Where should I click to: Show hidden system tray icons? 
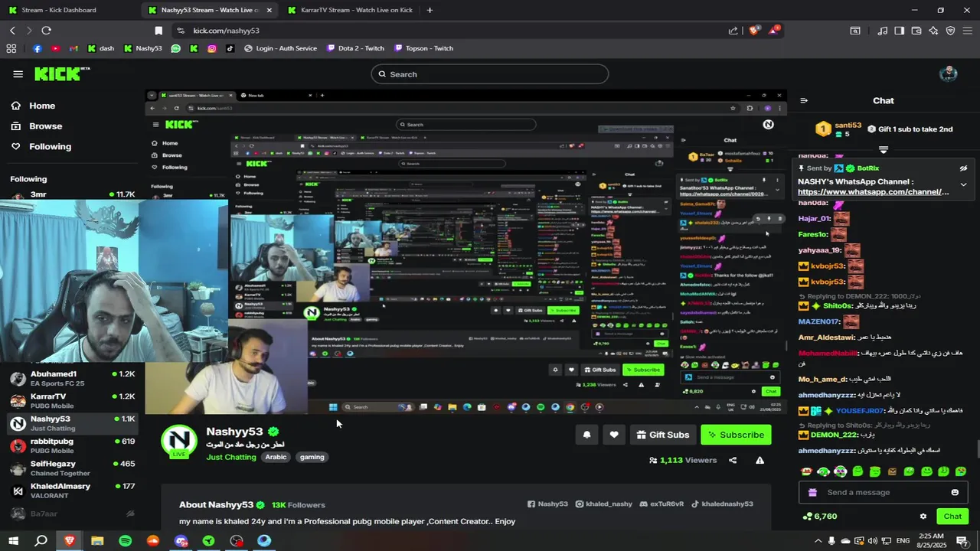pyautogui.click(x=818, y=541)
